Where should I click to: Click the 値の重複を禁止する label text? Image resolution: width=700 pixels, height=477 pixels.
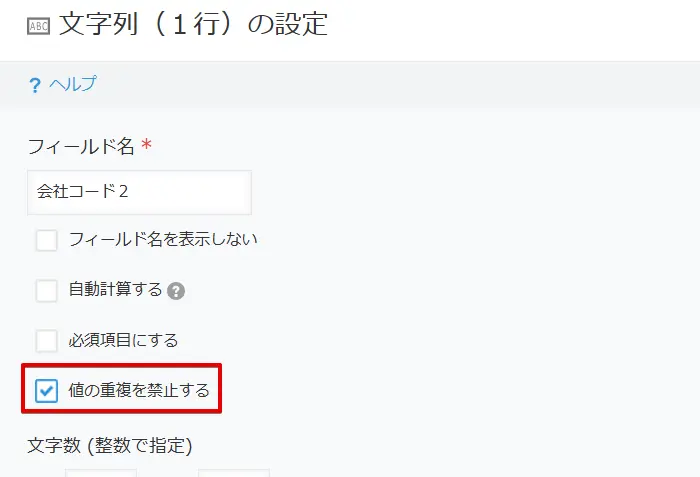(x=139, y=390)
